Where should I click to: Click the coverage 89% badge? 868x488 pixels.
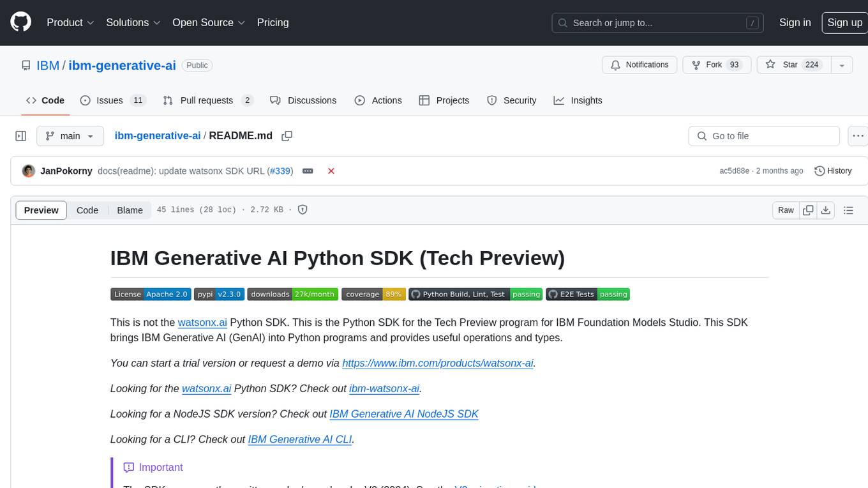pos(373,294)
